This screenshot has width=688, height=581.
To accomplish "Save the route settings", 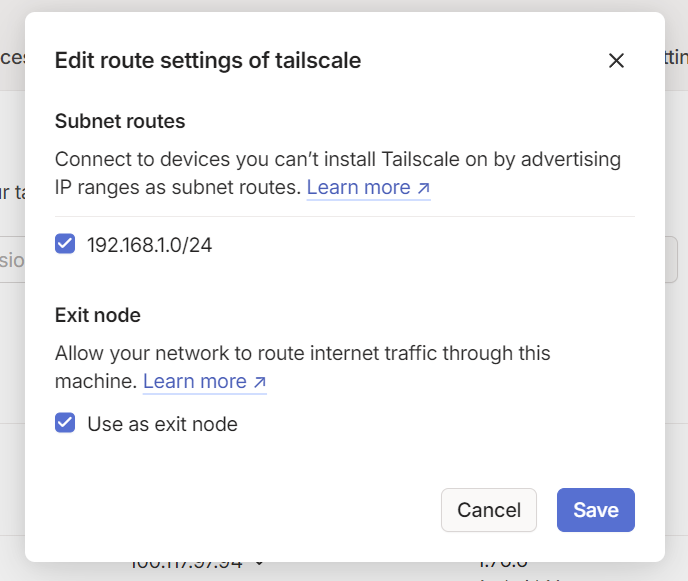I will (596, 510).
